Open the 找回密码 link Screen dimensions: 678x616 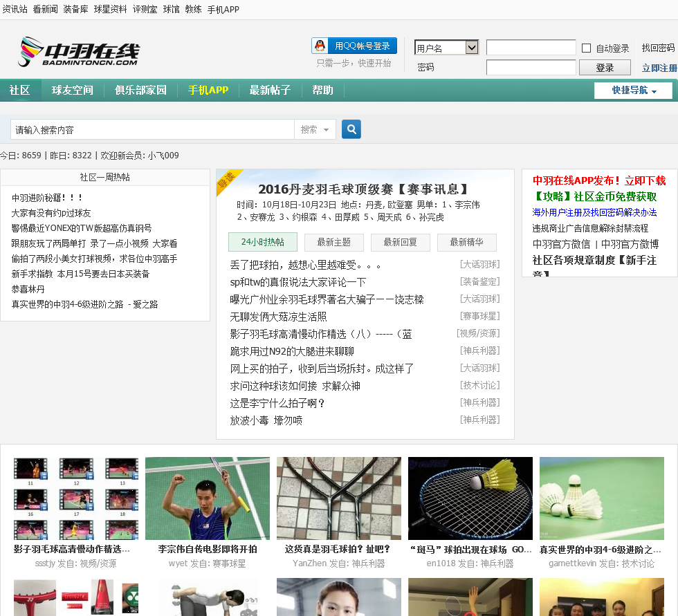coord(658,48)
